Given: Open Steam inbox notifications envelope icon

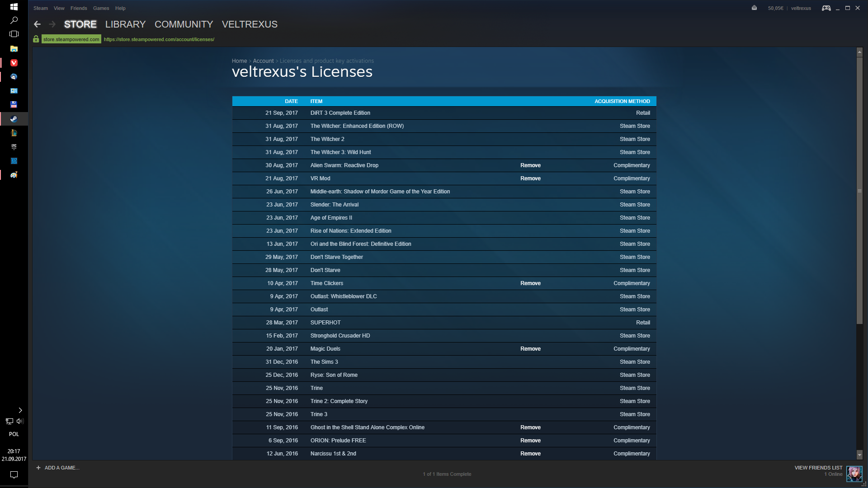Looking at the screenshot, I should [x=754, y=8].
